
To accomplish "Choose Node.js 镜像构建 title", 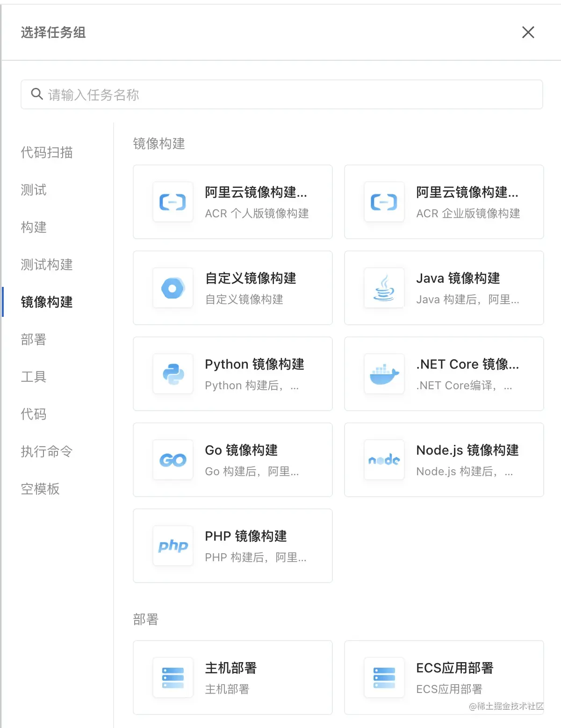I will pyautogui.click(x=467, y=450).
